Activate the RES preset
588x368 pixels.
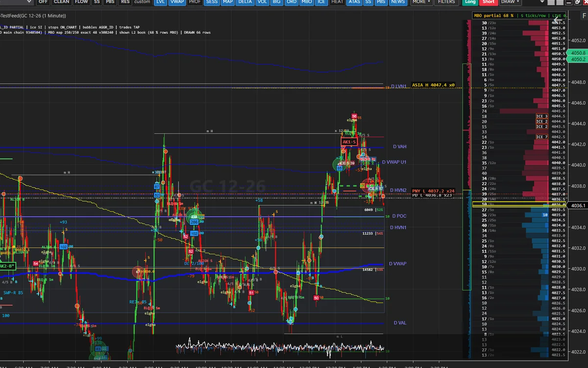click(125, 2)
